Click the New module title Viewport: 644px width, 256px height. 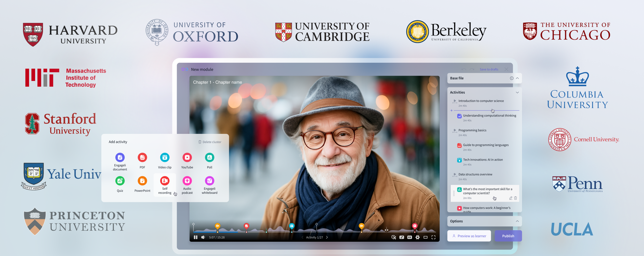point(202,69)
